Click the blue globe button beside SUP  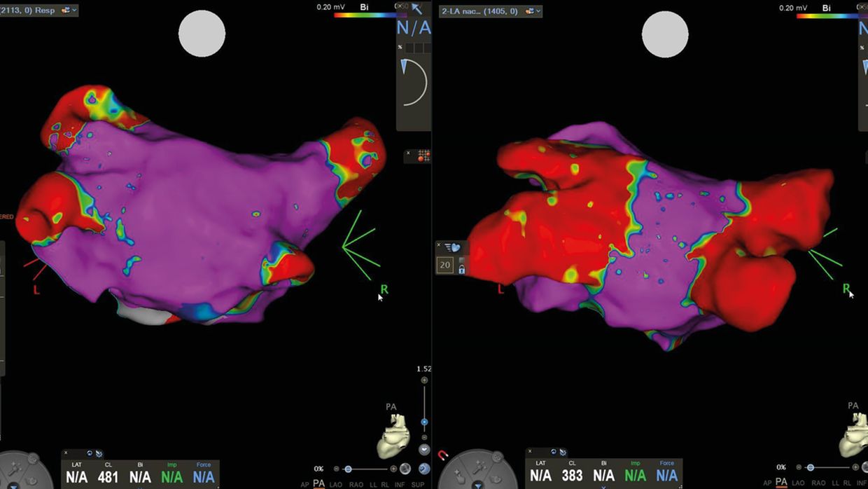click(x=424, y=469)
